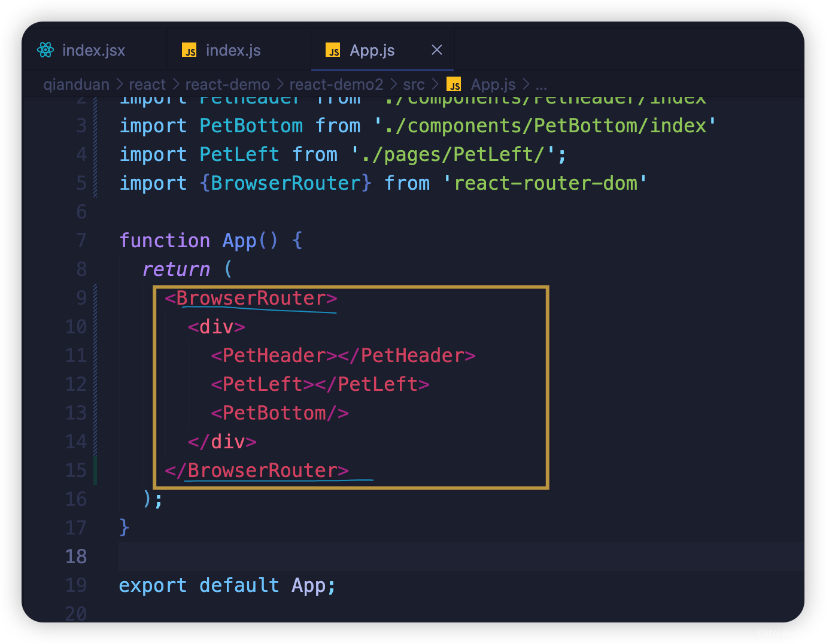The height and width of the screenshot is (644, 826).
Task: Open the react-demo breadcrumb segment
Action: (x=227, y=84)
